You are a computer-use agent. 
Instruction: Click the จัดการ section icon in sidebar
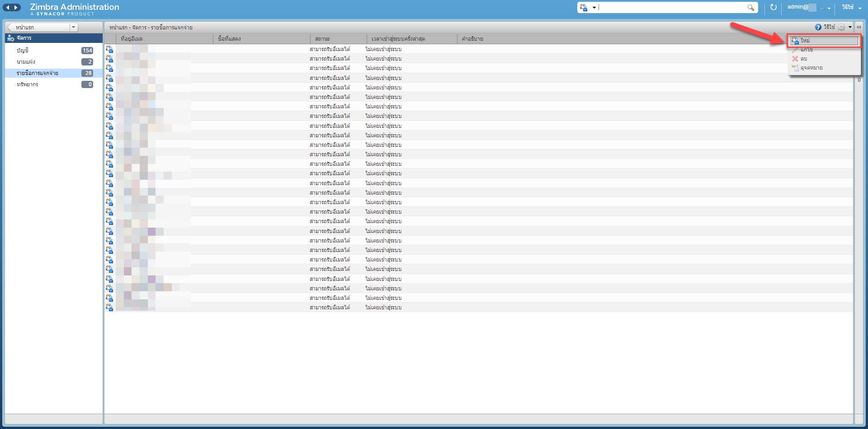[x=10, y=38]
